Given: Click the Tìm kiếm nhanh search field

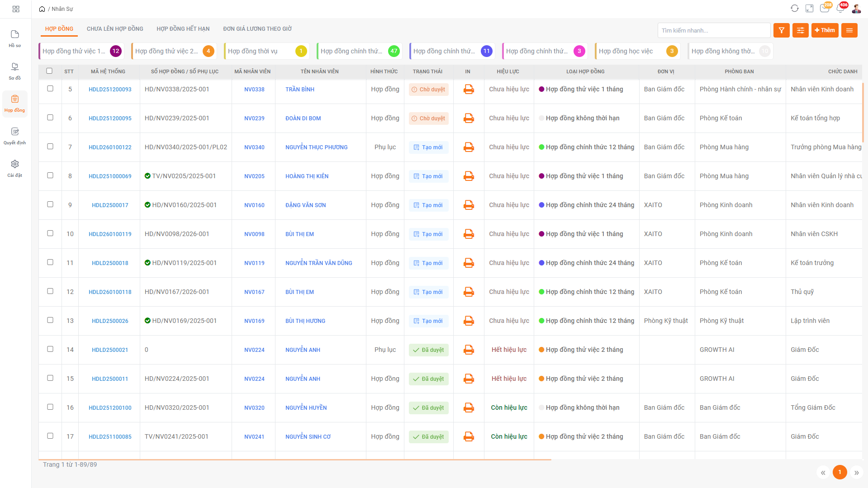Looking at the screenshot, I should tap(713, 30).
